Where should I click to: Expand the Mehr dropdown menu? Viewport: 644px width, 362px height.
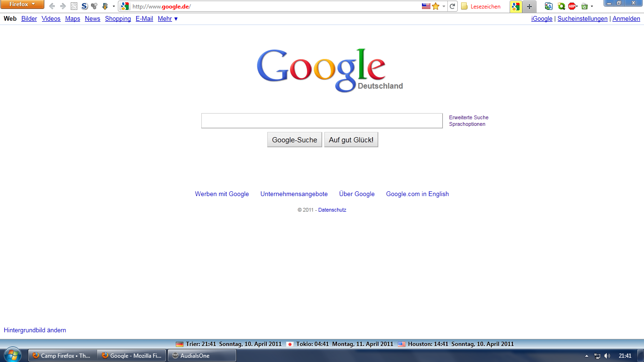[x=168, y=19]
